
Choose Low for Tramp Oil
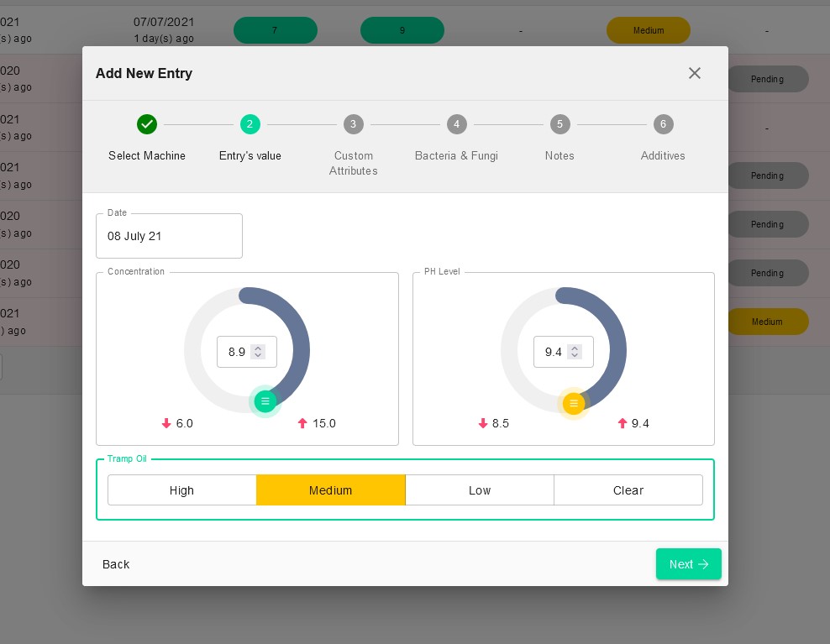pyautogui.click(x=480, y=490)
